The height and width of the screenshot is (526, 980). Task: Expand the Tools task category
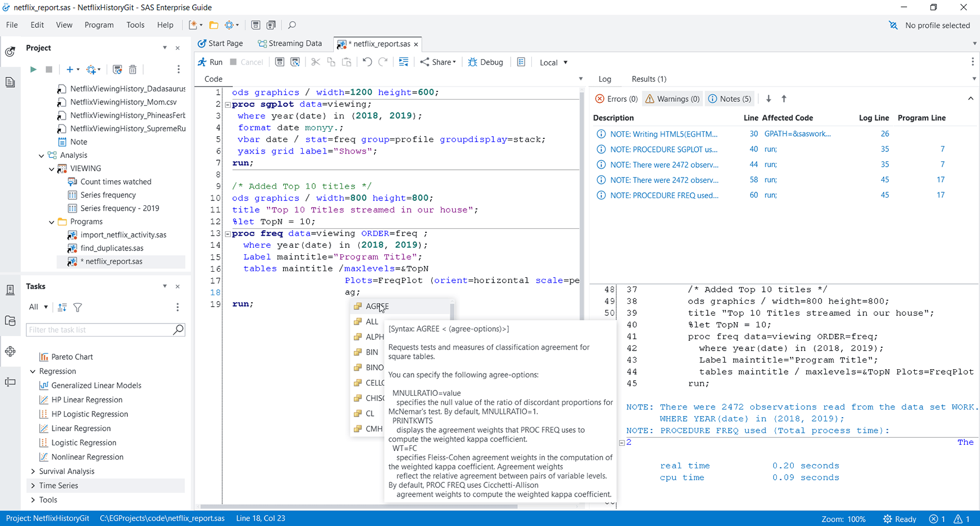tap(33, 499)
